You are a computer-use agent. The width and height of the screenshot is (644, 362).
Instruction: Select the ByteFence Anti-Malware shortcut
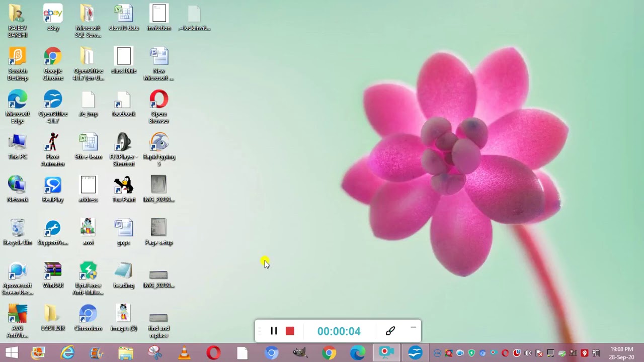[88, 278]
